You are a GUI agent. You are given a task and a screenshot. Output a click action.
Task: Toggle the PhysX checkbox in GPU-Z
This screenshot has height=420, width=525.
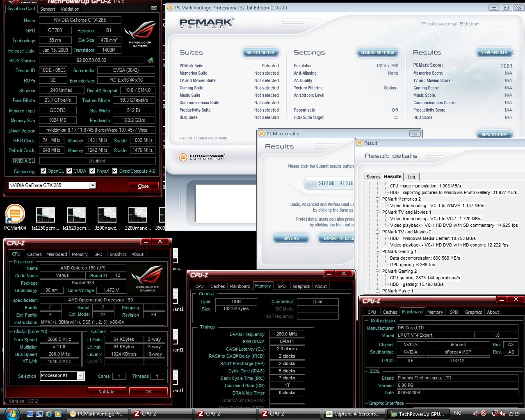coord(92,171)
